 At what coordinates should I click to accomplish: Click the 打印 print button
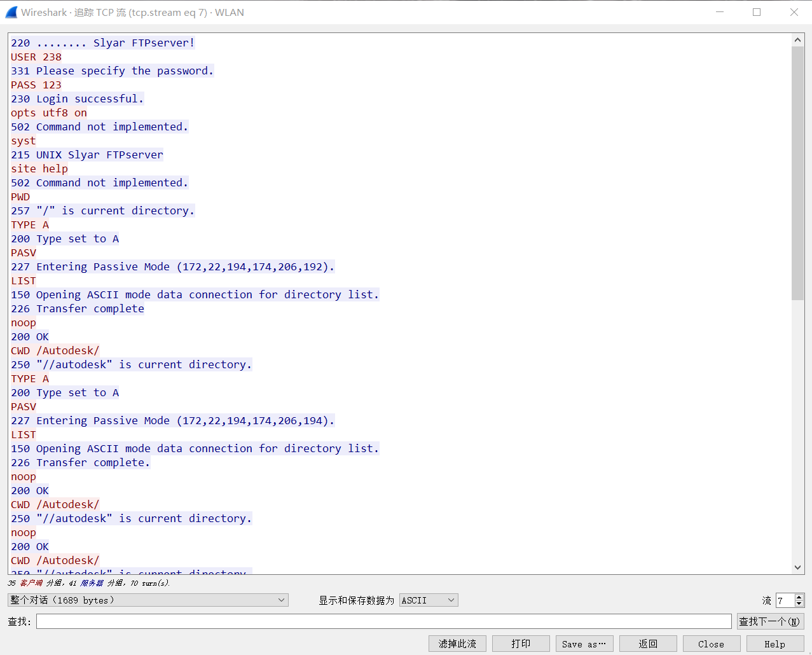tap(521, 644)
